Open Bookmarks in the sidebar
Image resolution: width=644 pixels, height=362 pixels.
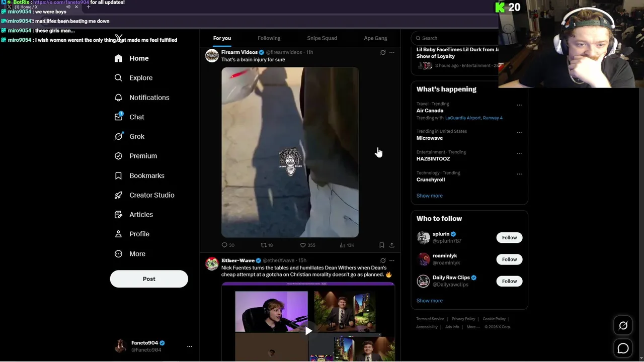click(139, 175)
